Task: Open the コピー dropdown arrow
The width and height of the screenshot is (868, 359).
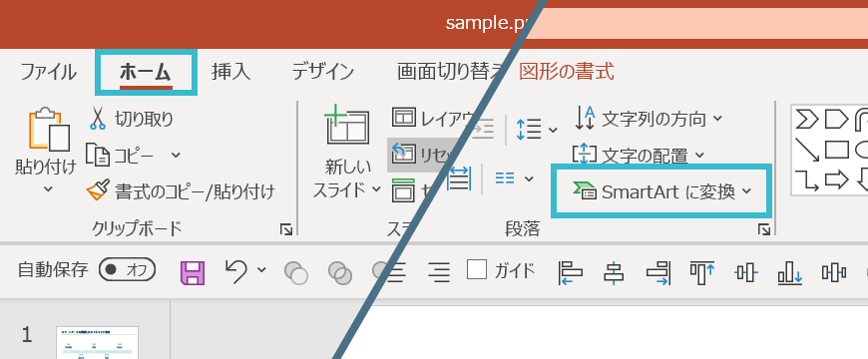Action: click(x=176, y=156)
